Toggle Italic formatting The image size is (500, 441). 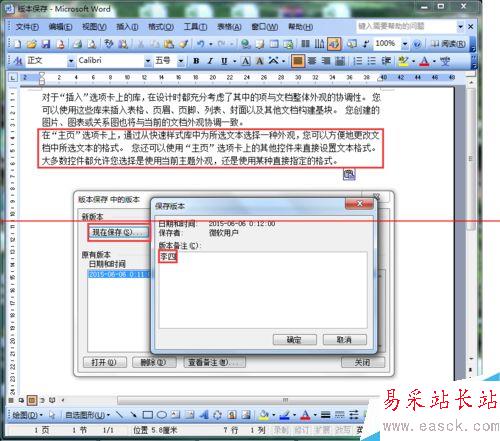(x=210, y=61)
